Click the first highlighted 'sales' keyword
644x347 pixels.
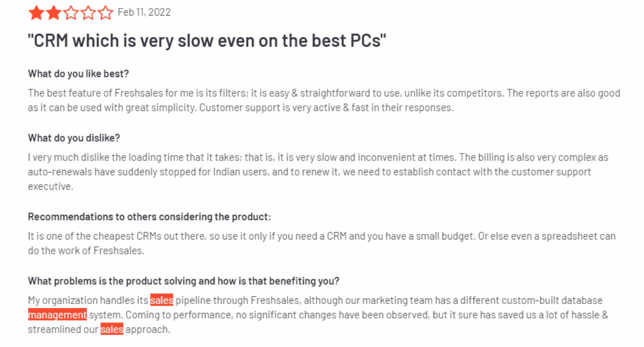(161, 300)
